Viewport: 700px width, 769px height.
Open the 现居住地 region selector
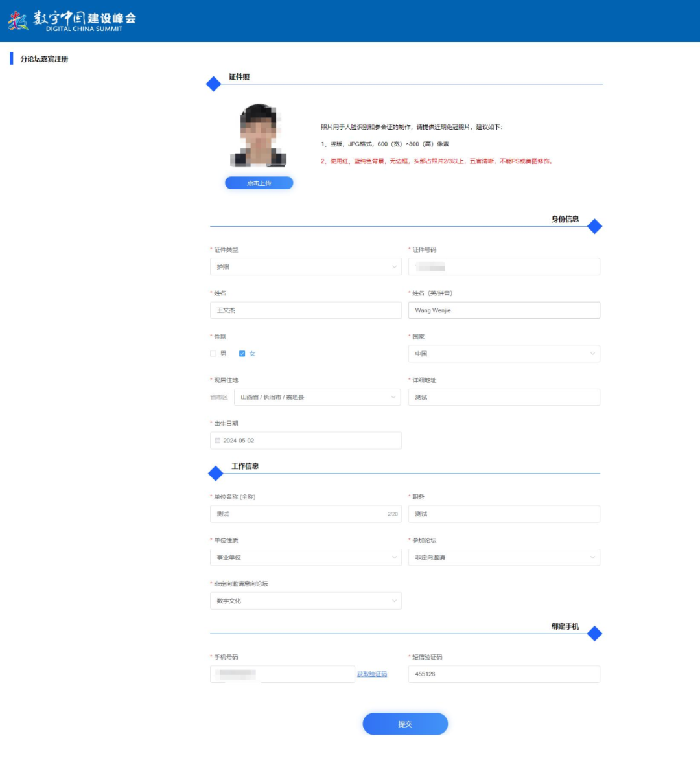317,397
